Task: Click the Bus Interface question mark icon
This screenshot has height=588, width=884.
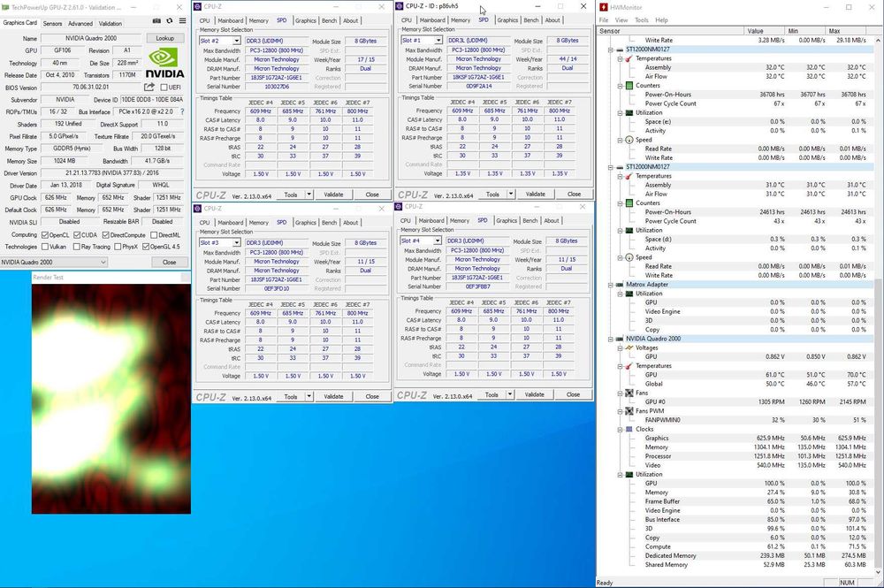Action: pyautogui.click(x=181, y=111)
